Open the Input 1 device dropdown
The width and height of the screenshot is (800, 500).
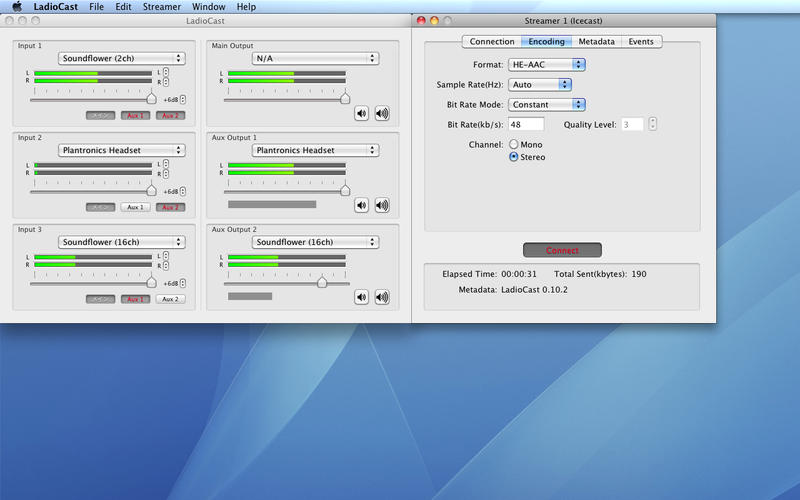pos(121,58)
